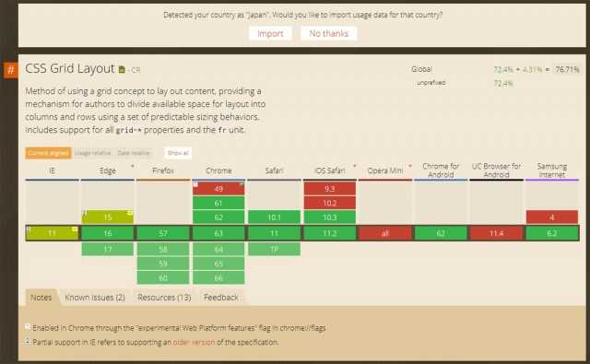Select the Chrome 63 cell
This screenshot has height=364, width=590.
pyautogui.click(x=218, y=233)
